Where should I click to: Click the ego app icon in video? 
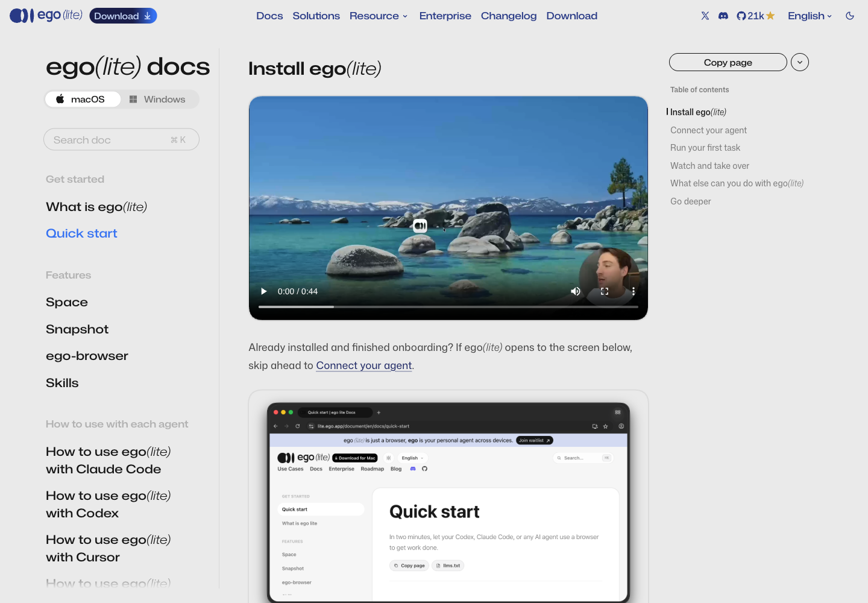point(420,226)
